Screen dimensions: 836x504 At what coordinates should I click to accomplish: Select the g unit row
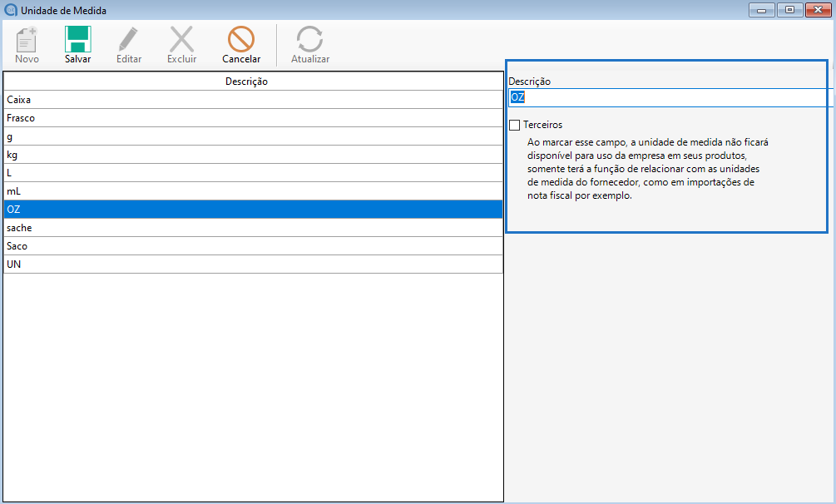click(253, 136)
